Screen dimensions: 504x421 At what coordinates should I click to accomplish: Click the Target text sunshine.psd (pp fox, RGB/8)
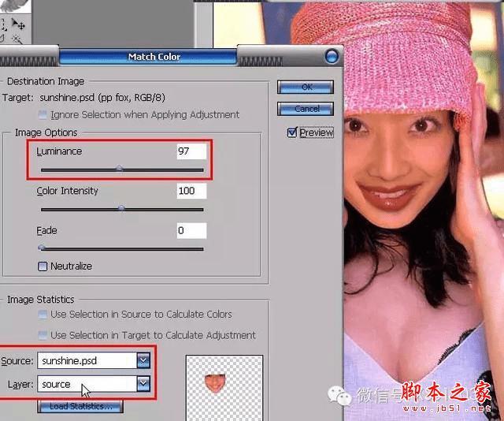pyautogui.click(x=102, y=98)
